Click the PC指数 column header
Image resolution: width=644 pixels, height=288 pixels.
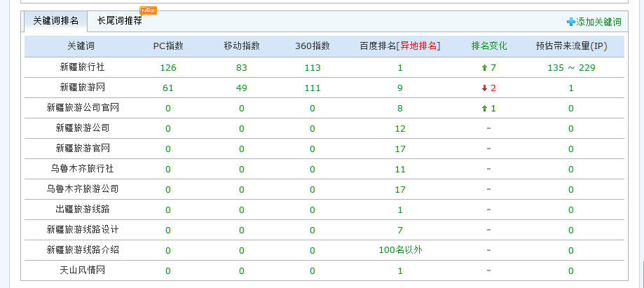tap(168, 46)
